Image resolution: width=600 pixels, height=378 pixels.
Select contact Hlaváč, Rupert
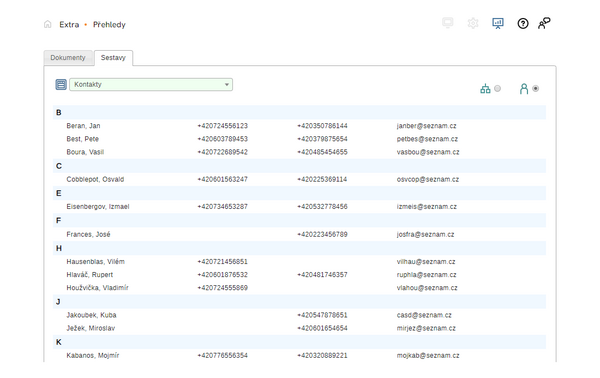coord(90,275)
